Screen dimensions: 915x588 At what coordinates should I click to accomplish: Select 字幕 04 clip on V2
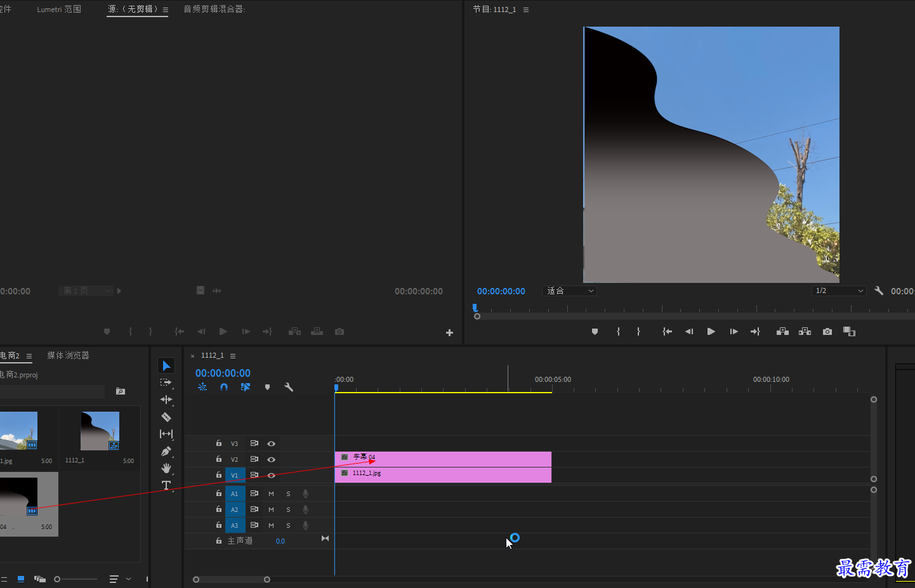click(443, 459)
